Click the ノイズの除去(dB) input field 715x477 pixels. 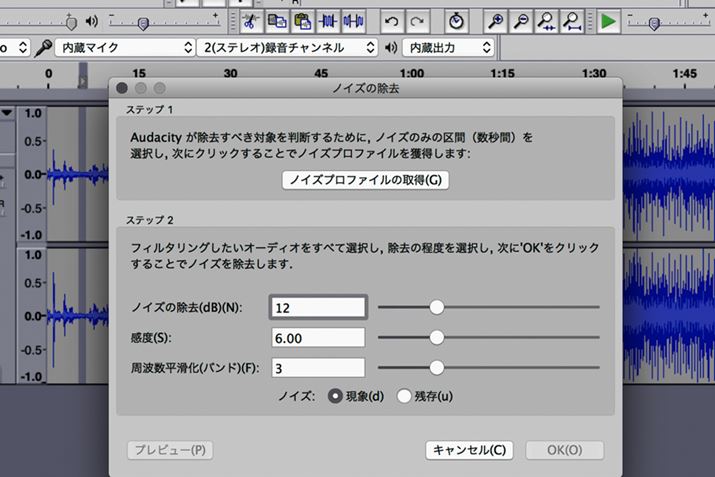click(x=317, y=307)
